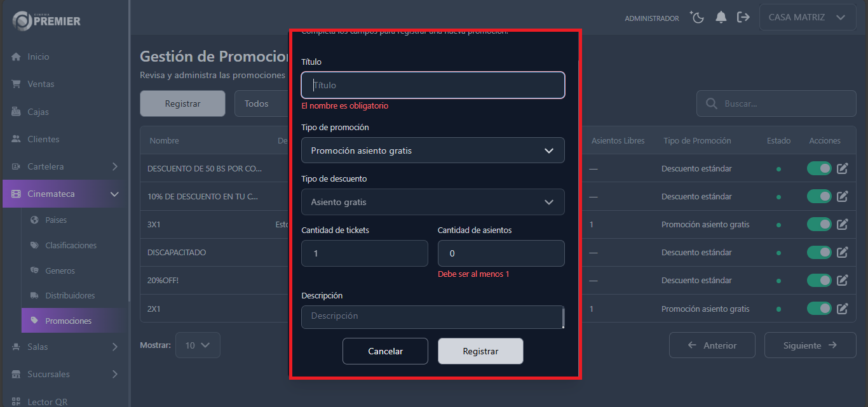Click the logout arrow icon
The image size is (868, 407).
pos(743,18)
